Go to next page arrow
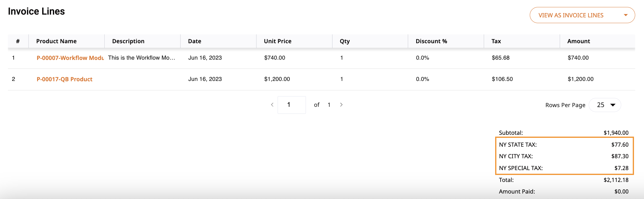The height and width of the screenshot is (199, 644). click(341, 105)
